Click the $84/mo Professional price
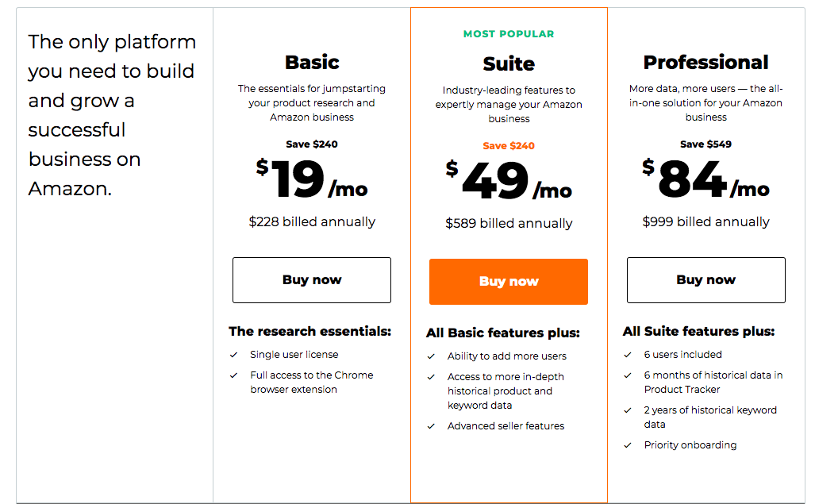The image size is (815, 504). pos(705,179)
